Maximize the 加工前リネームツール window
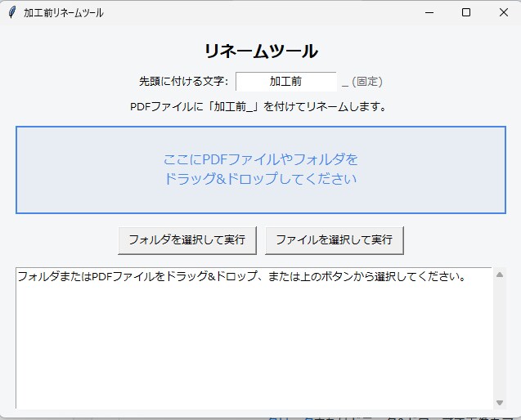521x420 pixels. coord(466,12)
